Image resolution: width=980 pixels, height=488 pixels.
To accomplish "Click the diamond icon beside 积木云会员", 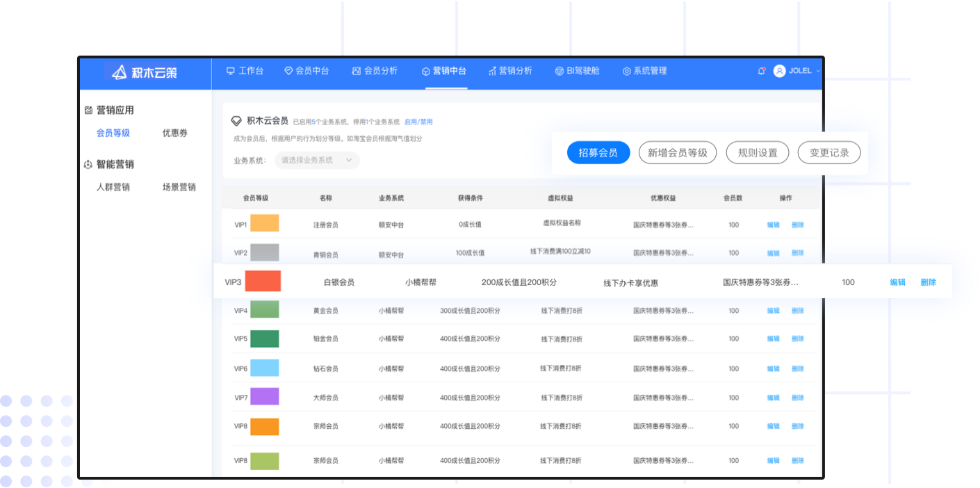I will pos(236,121).
